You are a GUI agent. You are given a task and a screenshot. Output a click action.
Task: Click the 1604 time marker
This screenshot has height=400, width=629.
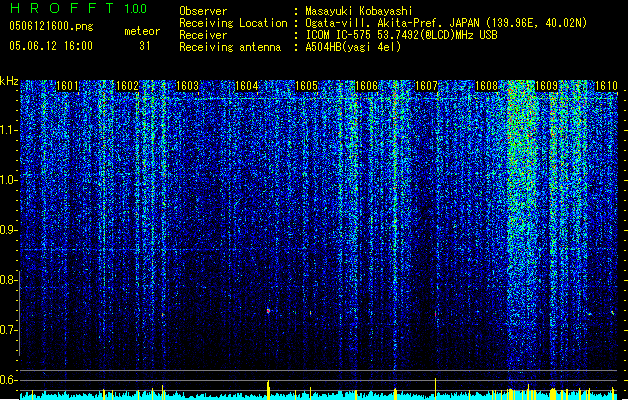pos(246,86)
